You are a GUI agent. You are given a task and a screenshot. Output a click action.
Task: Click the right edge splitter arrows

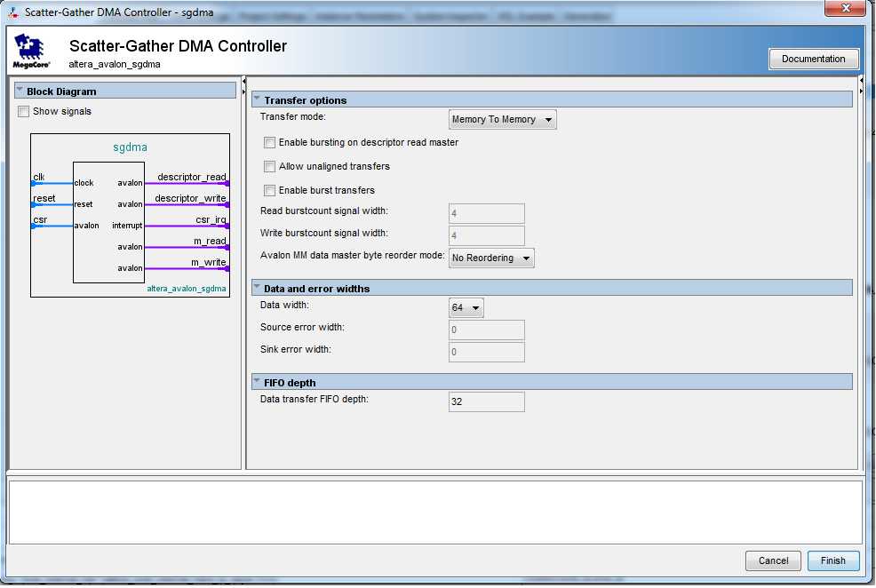[x=862, y=86]
